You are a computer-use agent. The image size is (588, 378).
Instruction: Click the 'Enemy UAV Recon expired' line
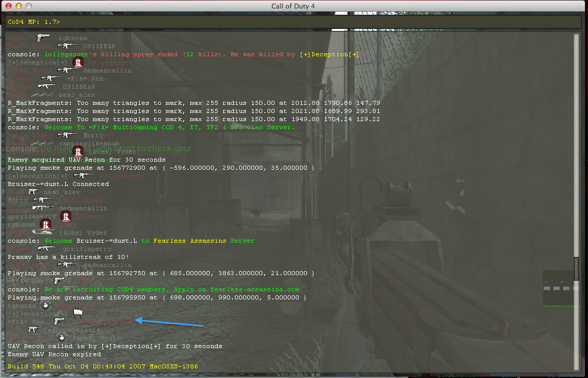54,354
